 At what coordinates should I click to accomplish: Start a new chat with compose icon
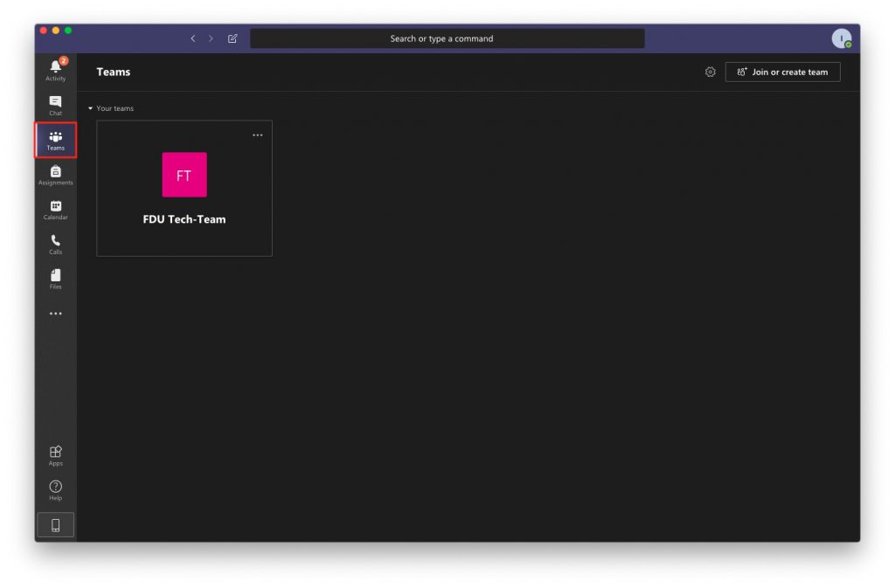point(232,38)
